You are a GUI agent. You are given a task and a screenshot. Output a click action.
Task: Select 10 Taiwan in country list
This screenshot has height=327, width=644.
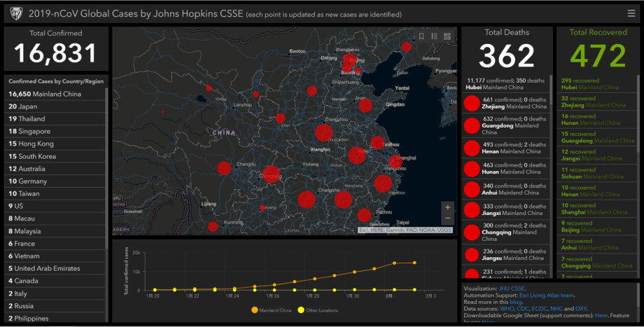55,193
